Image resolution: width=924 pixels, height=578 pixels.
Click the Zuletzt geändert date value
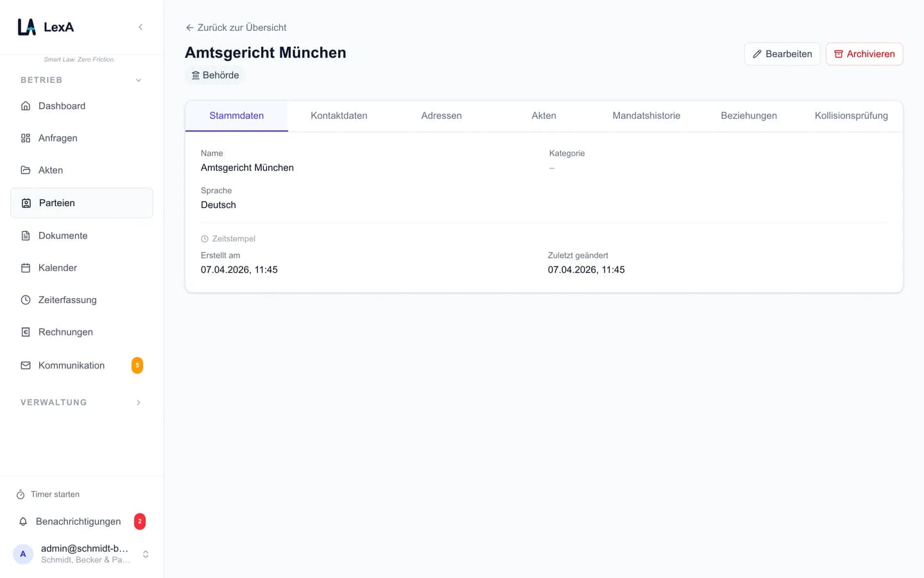click(586, 270)
